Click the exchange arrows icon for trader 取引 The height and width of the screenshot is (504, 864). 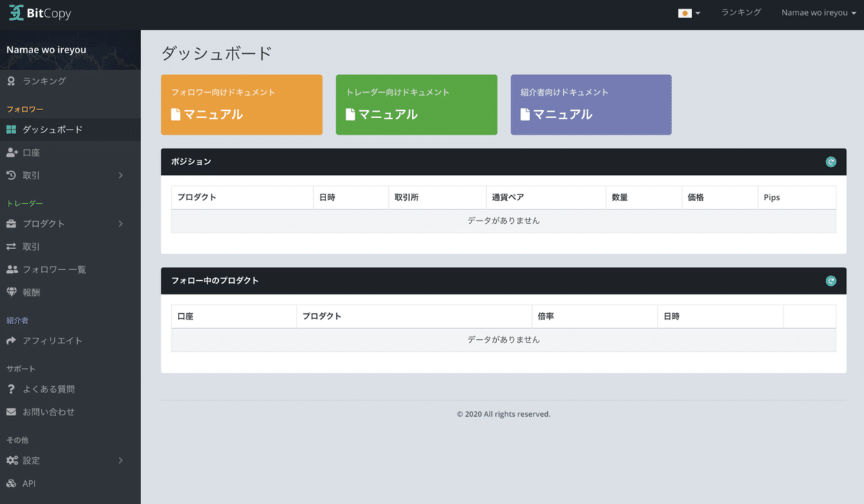tap(11, 247)
